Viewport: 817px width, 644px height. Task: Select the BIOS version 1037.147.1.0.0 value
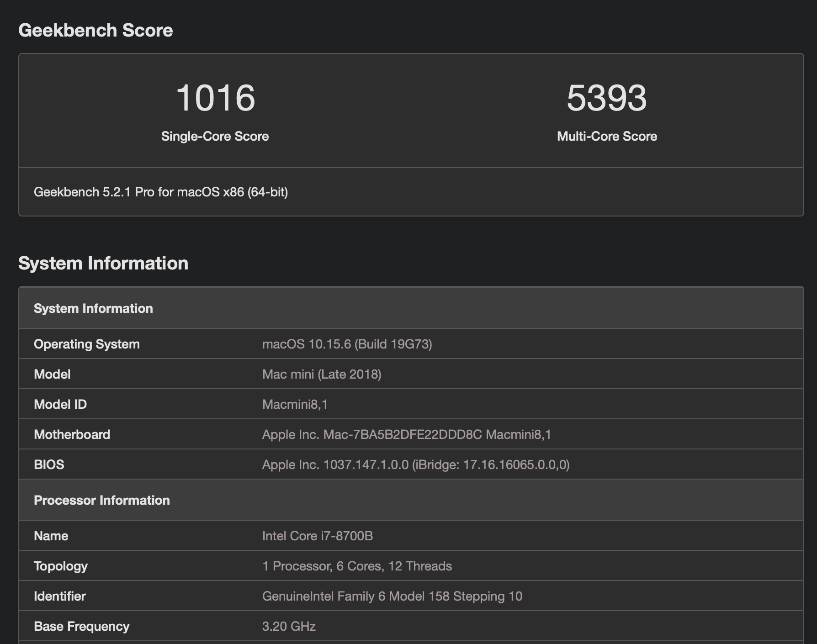416,465
